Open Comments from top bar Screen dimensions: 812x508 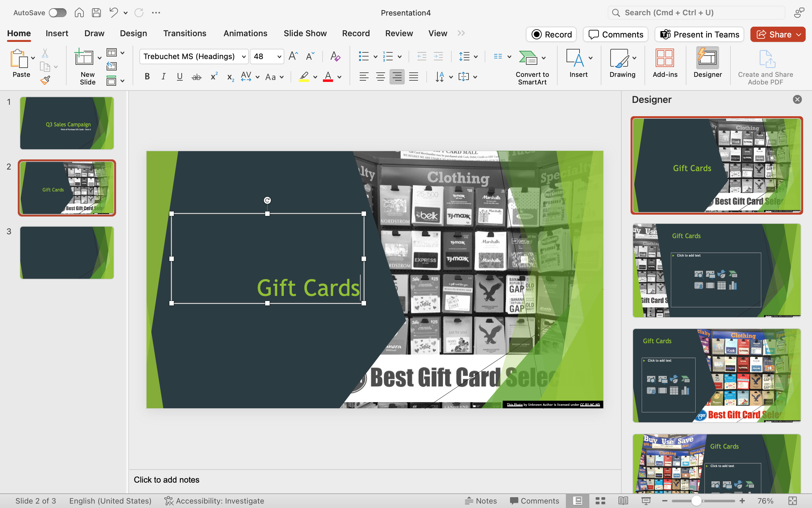click(615, 34)
